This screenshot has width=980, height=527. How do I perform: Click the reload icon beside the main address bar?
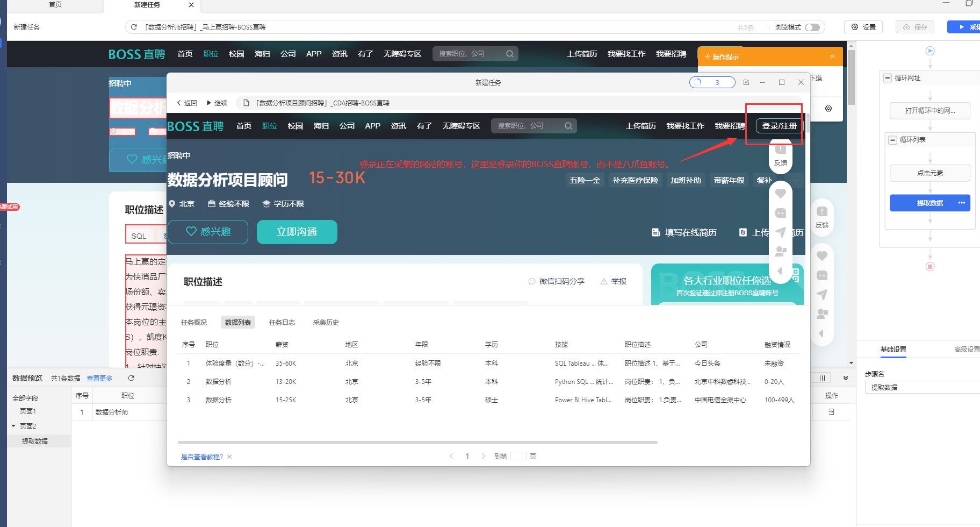point(134,27)
